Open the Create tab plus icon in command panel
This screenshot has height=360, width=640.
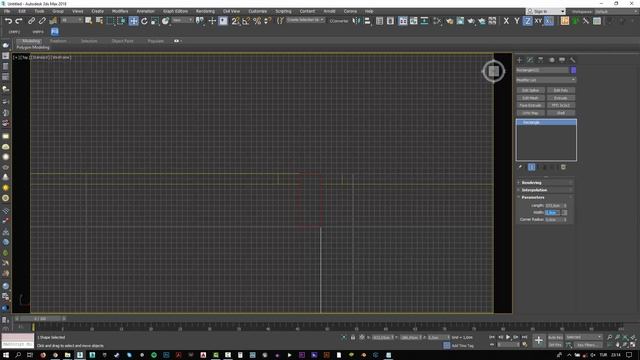520,60
